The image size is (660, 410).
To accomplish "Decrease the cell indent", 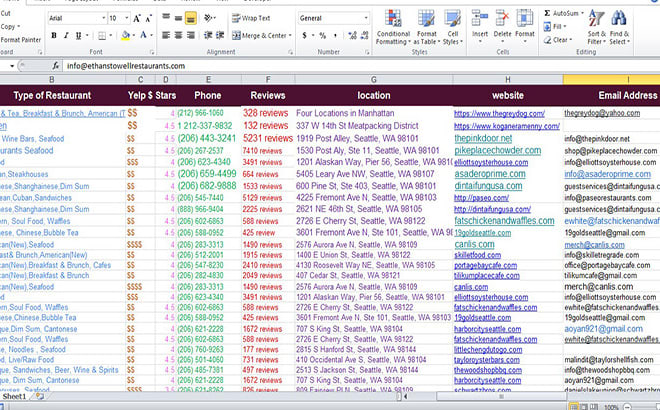I will click(x=208, y=35).
